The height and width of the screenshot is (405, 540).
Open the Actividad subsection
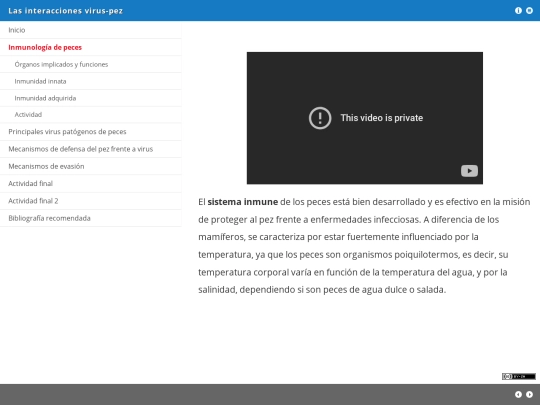[91, 115]
